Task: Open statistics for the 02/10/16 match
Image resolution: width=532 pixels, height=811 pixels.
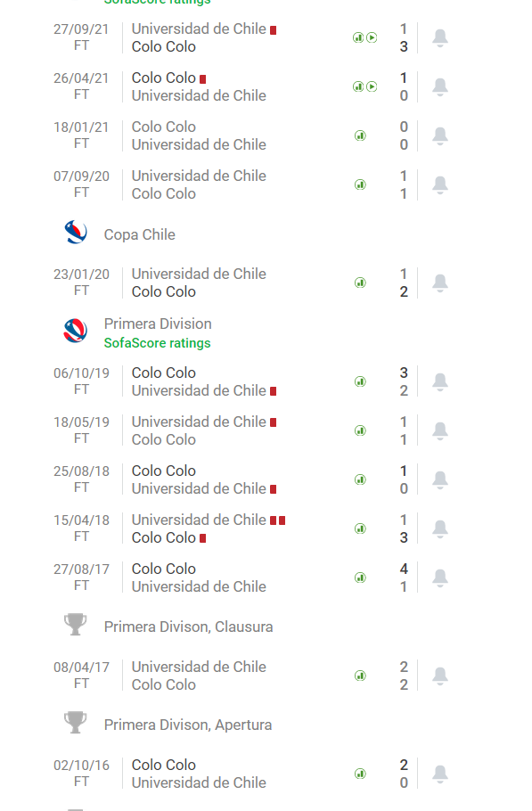Action: (x=359, y=773)
